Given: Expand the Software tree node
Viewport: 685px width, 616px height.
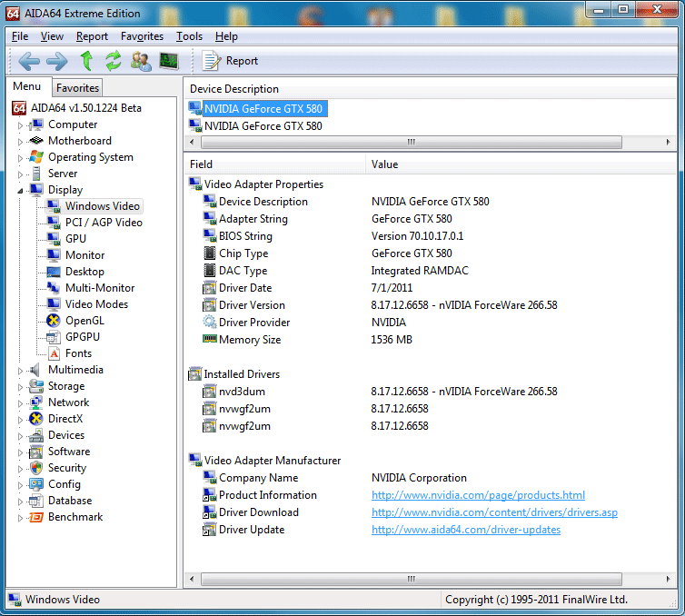Looking at the screenshot, I should coord(20,452).
